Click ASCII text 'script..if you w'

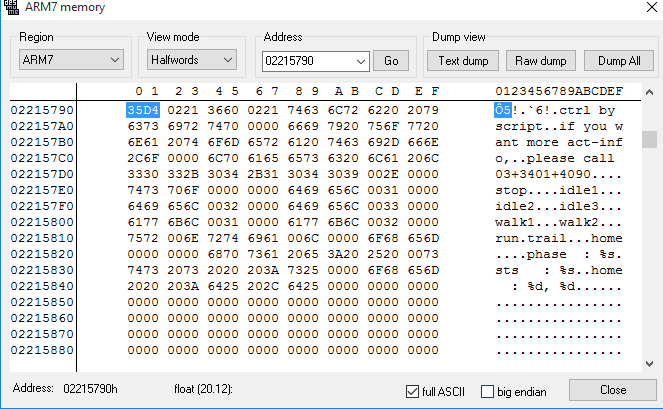pyautogui.click(x=559, y=126)
